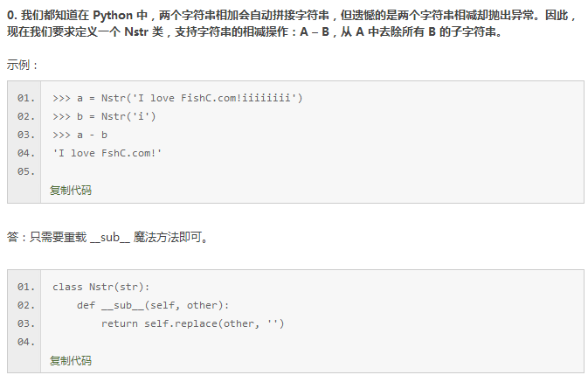
Task: Click line number 01 in the example block
Action: point(25,98)
